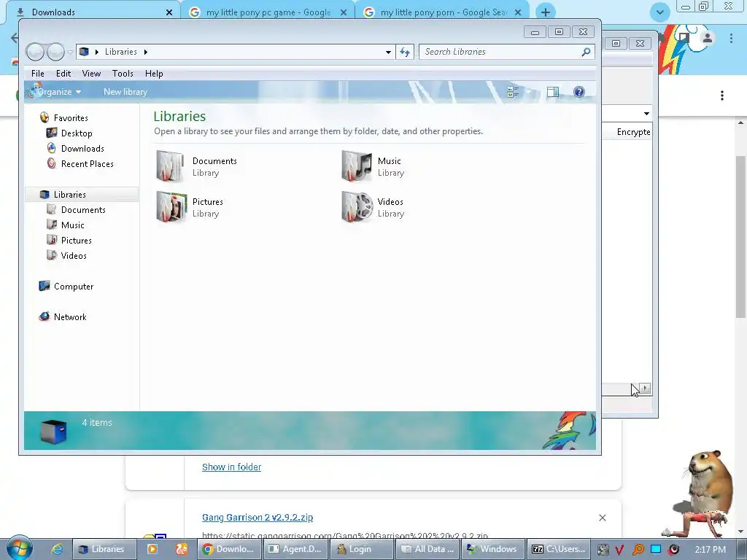This screenshot has width=747, height=560.
Task: Open the tab search dropdown in browser
Action: click(659, 12)
